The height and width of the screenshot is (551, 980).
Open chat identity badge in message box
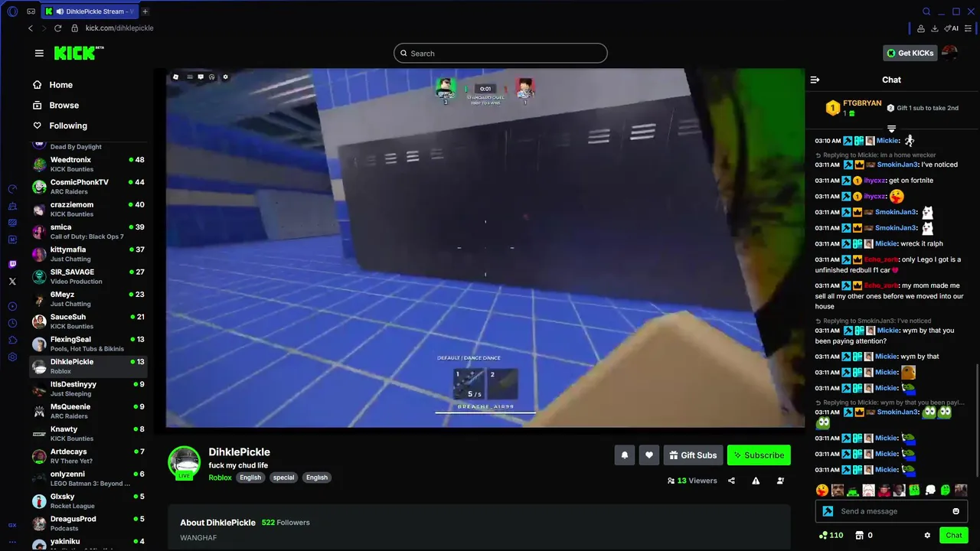pos(828,511)
